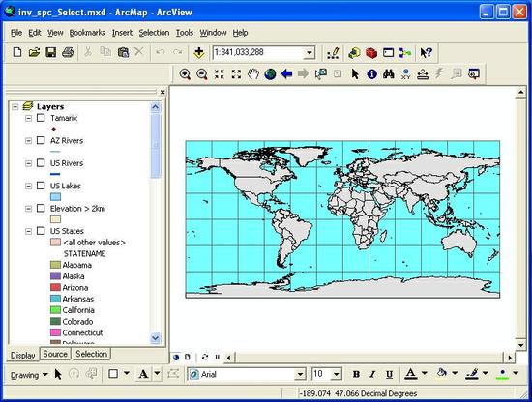Select the Zoom In magnifier tool
532x402 pixels.
(x=185, y=73)
